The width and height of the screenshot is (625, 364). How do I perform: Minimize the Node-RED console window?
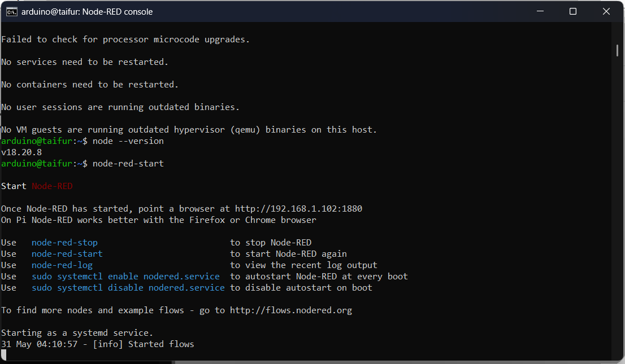tap(540, 11)
